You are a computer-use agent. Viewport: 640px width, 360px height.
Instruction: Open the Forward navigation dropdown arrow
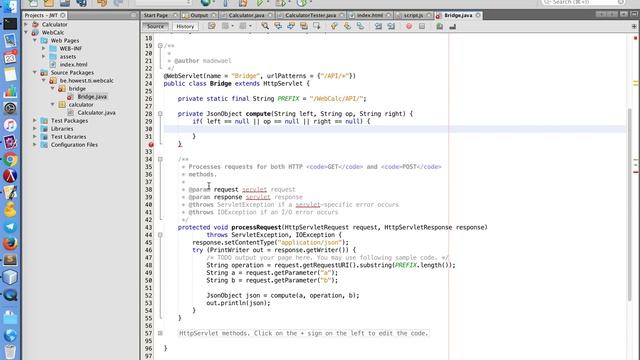[250, 26]
